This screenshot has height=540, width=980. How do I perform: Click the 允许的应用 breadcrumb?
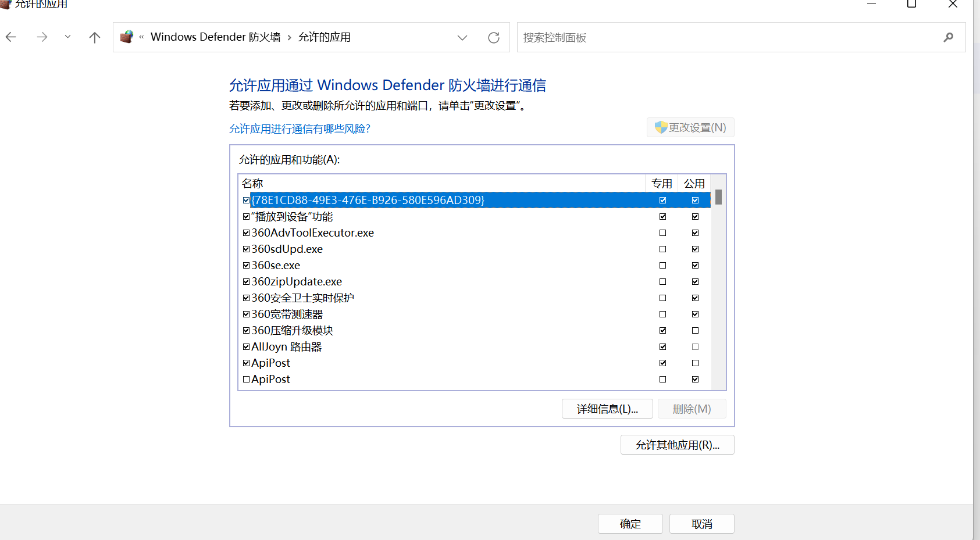[325, 37]
